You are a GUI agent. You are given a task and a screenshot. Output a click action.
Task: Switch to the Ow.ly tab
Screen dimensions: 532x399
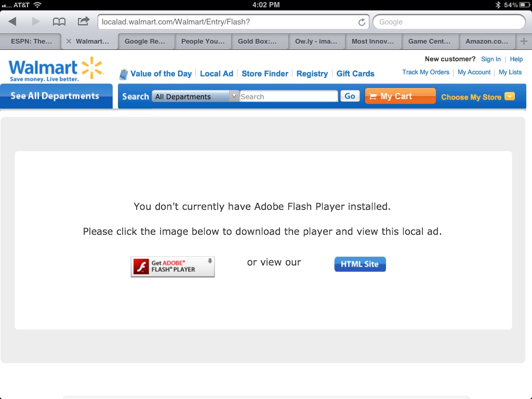pyautogui.click(x=316, y=42)
